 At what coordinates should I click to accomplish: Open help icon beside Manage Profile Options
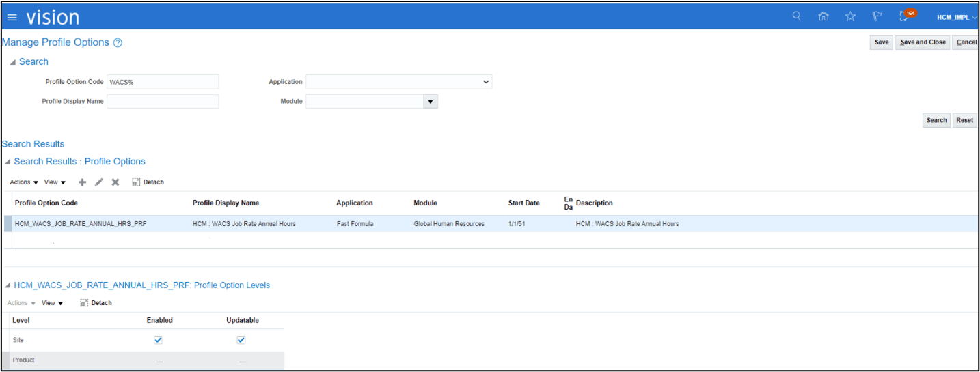coord(118,42)
